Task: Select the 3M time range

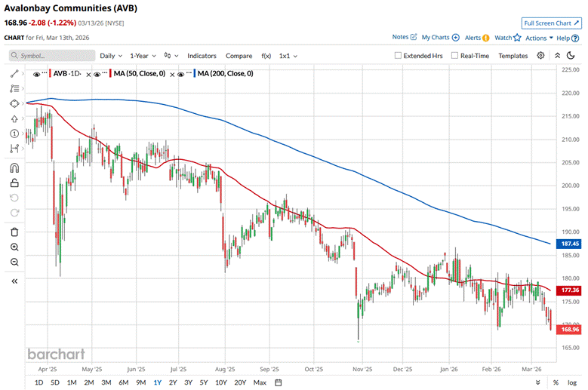Action: (x=106, y=382)
